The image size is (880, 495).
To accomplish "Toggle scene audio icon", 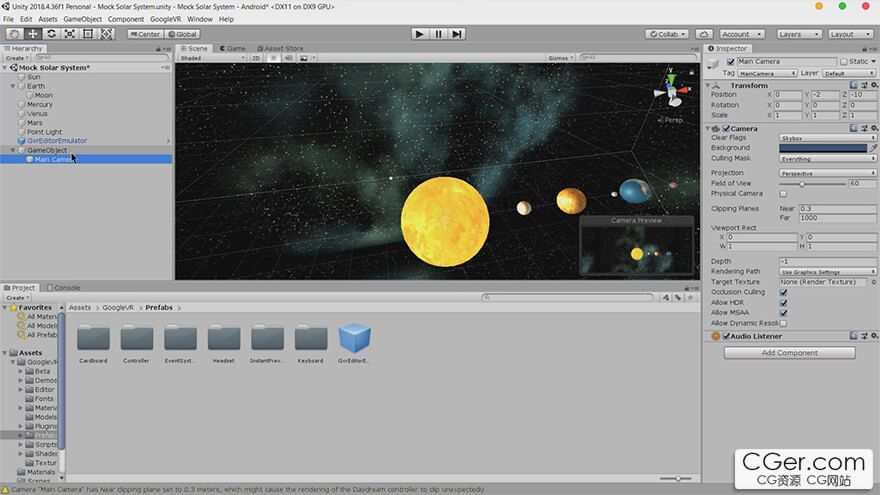I will pos(288,58).
